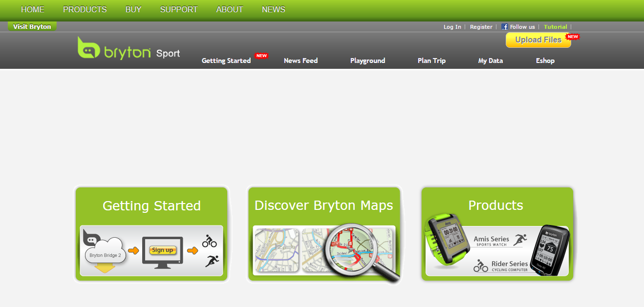Screen dimensions: 644x307
Task: Open the NEWS menu item
Action: (274, 9)
